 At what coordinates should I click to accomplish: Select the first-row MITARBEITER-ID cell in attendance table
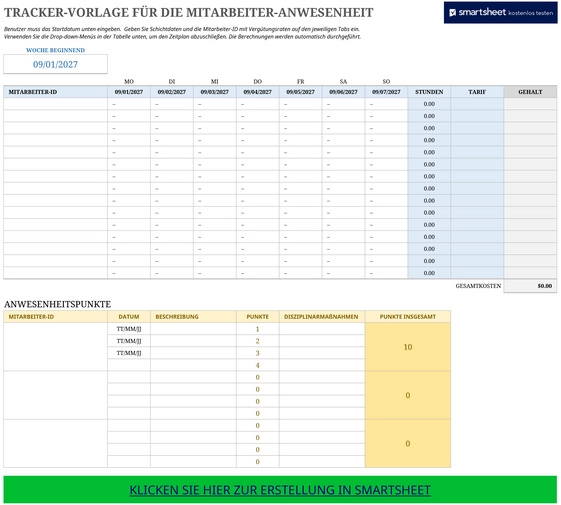pyautogui.click(x=55, y=104)
